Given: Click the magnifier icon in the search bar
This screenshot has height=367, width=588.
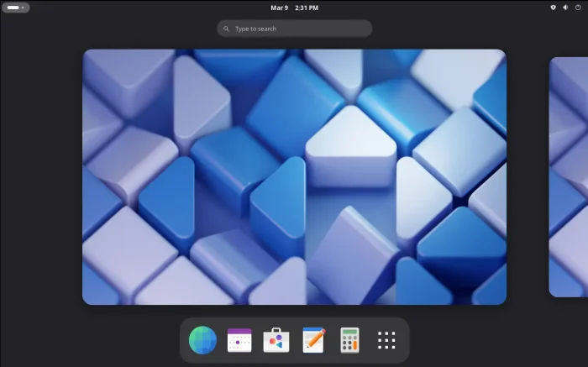Looking at the screenshot, I should coord(226,29).
